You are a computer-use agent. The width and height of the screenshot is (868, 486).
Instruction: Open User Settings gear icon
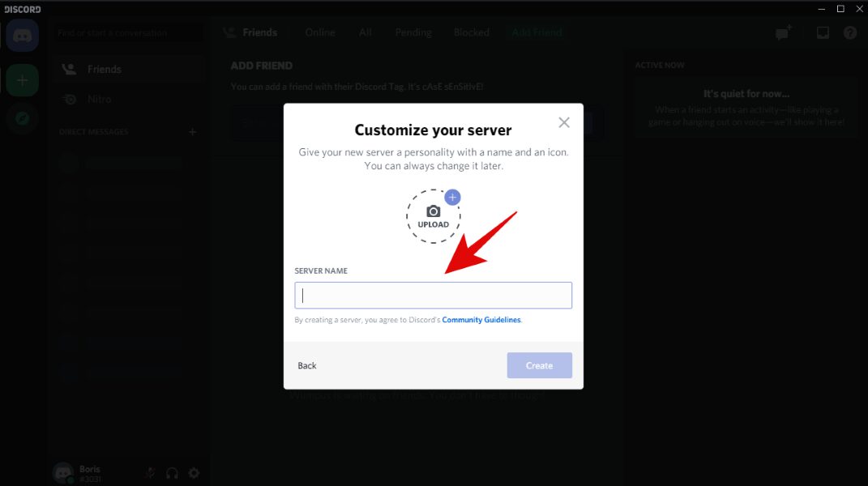pyautogui.click(x=194, y=473)
